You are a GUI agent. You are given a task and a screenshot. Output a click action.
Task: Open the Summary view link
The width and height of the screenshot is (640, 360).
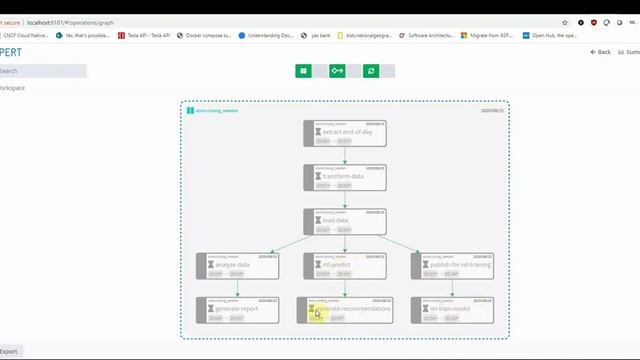(629, 52)
